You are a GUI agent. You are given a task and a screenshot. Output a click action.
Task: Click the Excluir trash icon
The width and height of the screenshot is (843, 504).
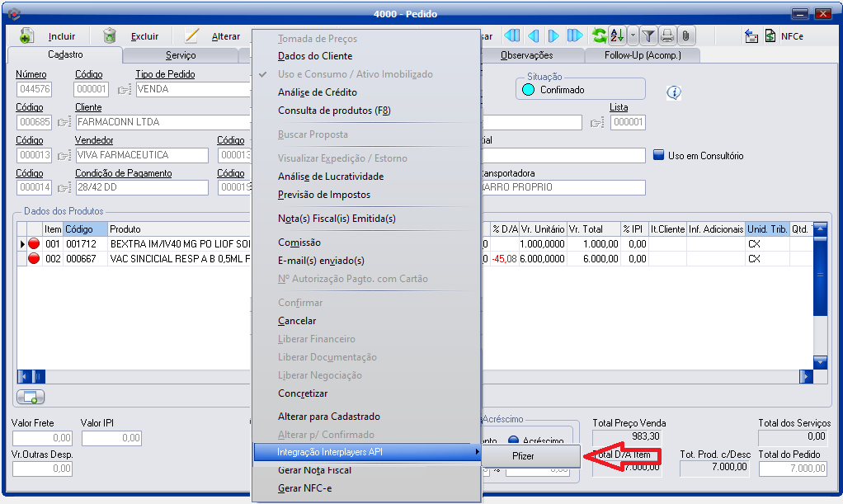(109, 36)
